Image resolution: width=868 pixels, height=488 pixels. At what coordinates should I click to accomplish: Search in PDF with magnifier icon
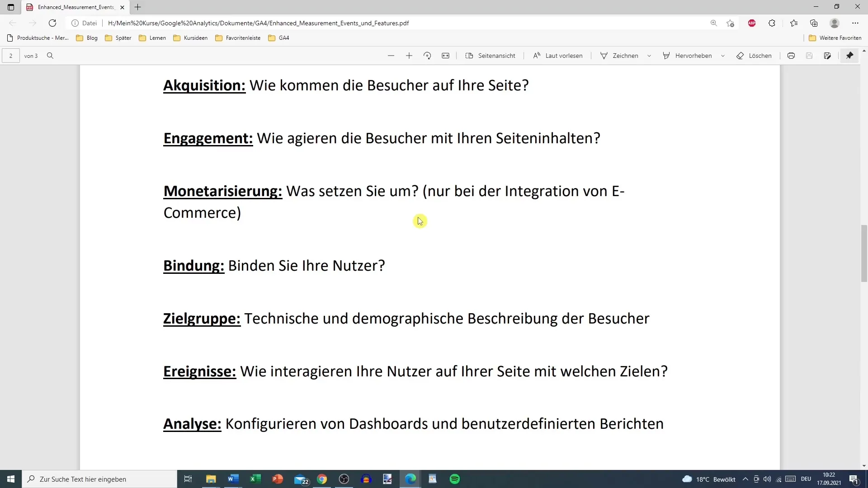[50, 56]
